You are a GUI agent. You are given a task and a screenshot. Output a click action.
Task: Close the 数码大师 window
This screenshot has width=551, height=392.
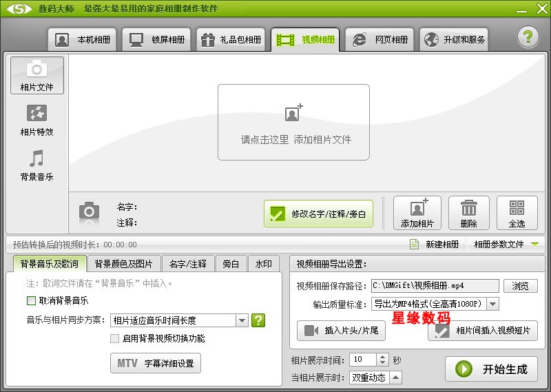coord(542,8)
